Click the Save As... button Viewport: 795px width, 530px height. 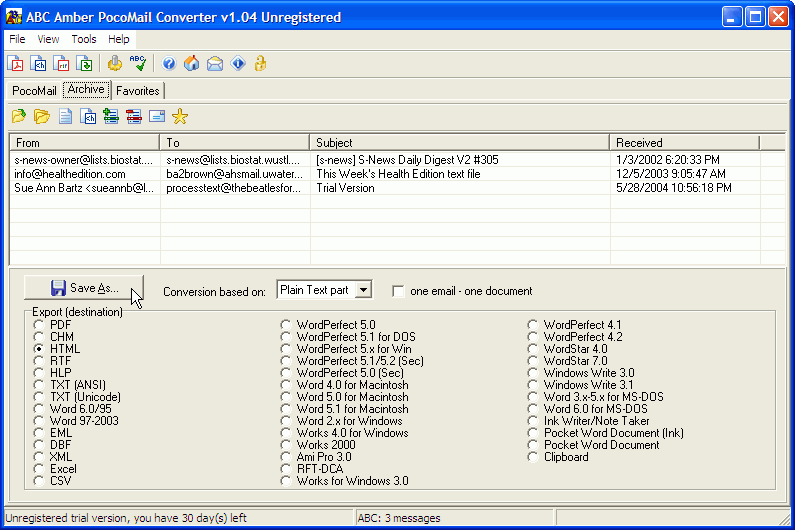(x=84, y=288)
